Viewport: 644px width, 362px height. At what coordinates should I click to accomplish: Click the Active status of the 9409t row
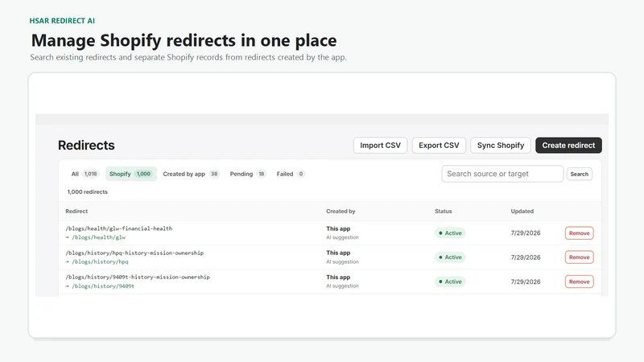click(x=450, y=282)
